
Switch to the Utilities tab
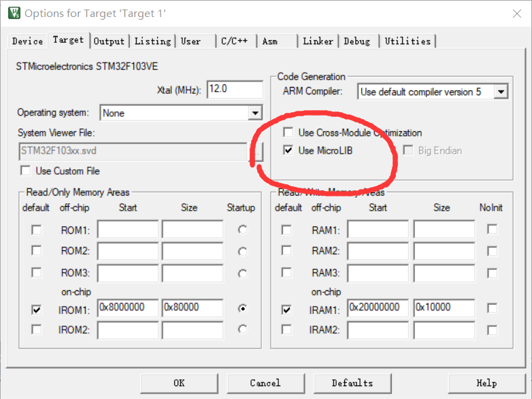click(x=408, y=41)
